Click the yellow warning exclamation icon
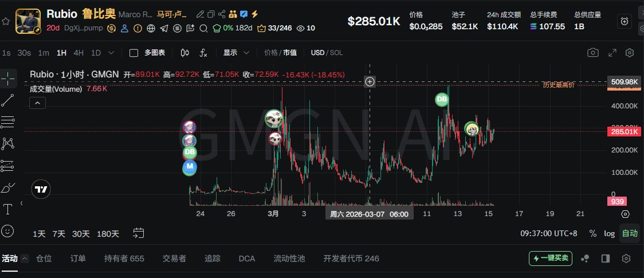The width and height of the screenshot is (644, 278). click(138, 28)
